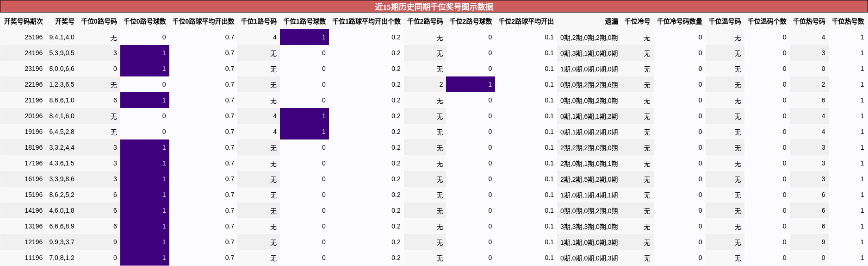Screen dimensions: 868x266
Task: Select 遗漏 value 0期,0期,2期,2期,6期
Action: click(x=589, y=85)
